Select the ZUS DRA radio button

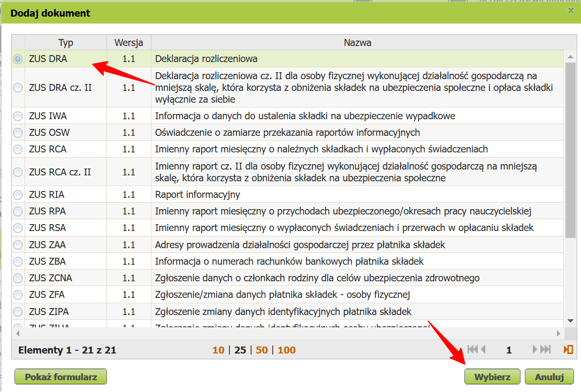(x=18, y=59)
